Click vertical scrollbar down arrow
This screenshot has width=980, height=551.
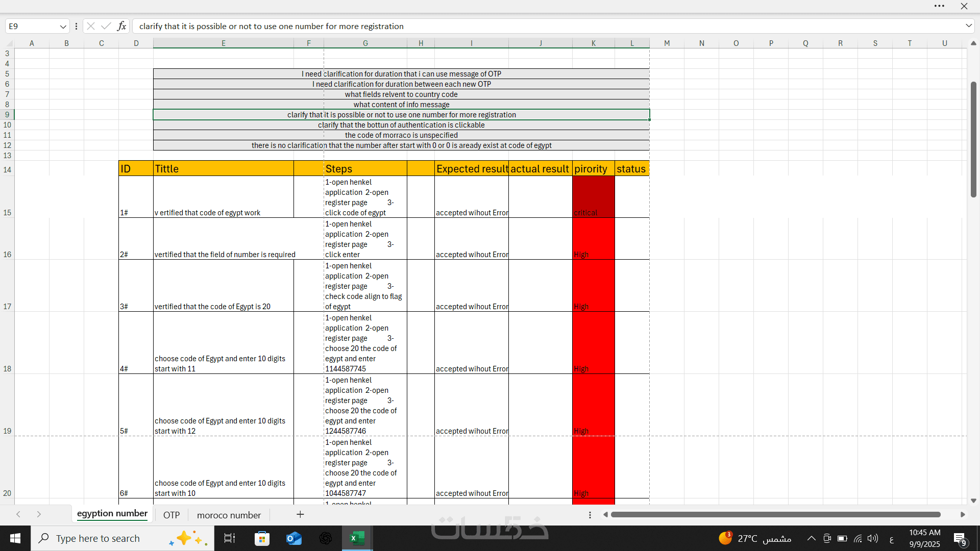973,501
